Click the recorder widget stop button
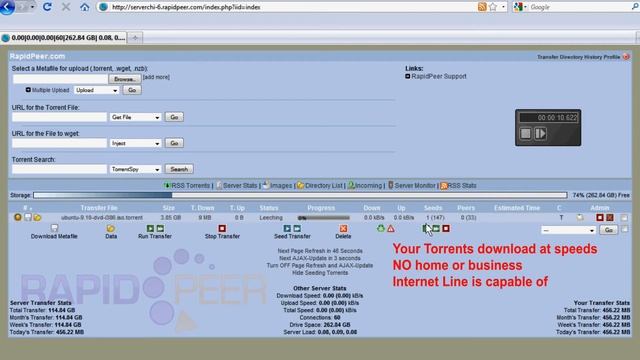This screenshot has width=640, height=360. point(526,133)
